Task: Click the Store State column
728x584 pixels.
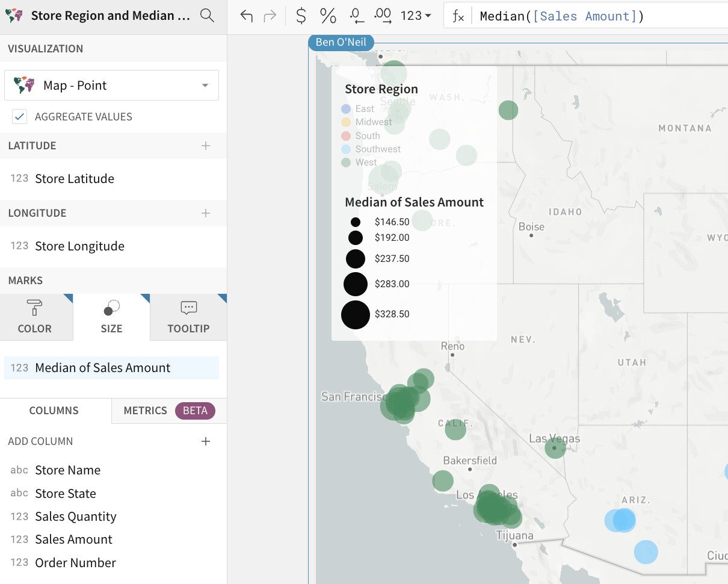Action: coord(66,494)
